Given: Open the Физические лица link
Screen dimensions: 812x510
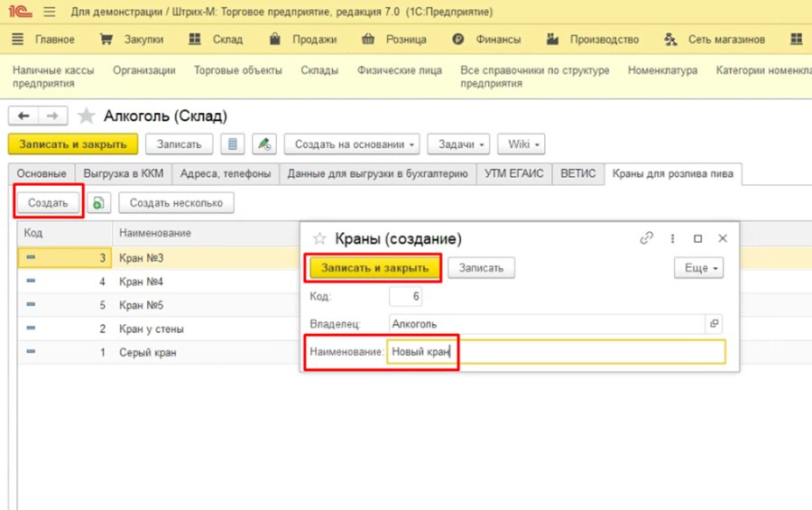Looking at the screenshot, I should point(400,70).
